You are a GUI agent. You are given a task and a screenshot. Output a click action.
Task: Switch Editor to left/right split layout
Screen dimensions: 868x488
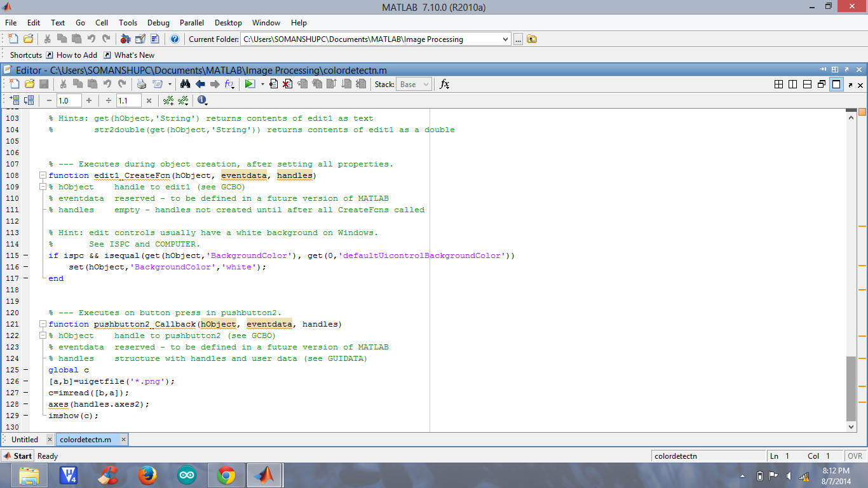[x=793, y=84]
